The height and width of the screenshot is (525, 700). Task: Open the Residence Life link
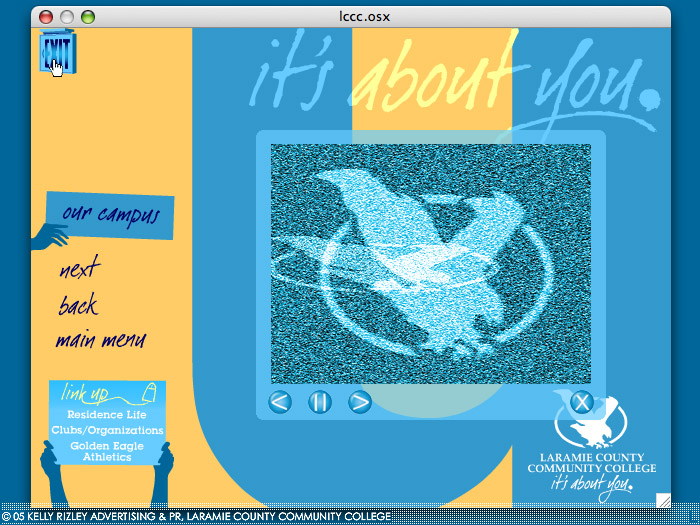coord(107,415)
